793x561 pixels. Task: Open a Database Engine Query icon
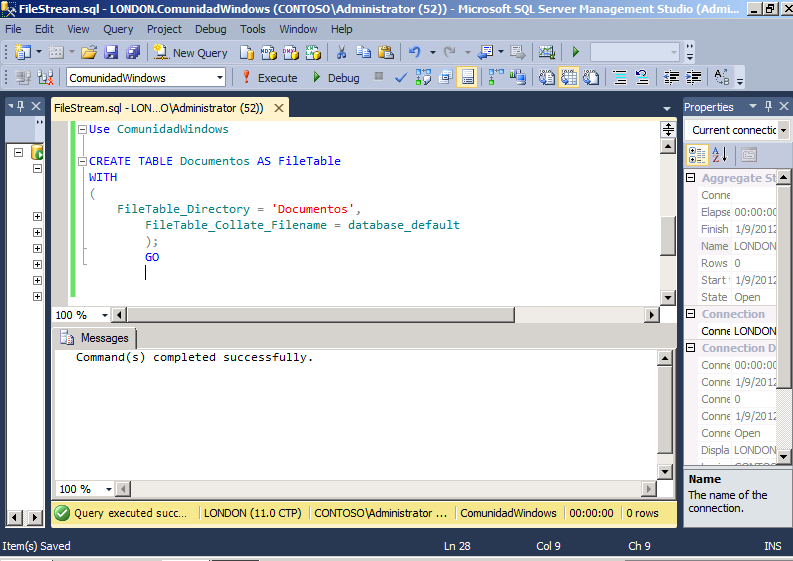246,52
